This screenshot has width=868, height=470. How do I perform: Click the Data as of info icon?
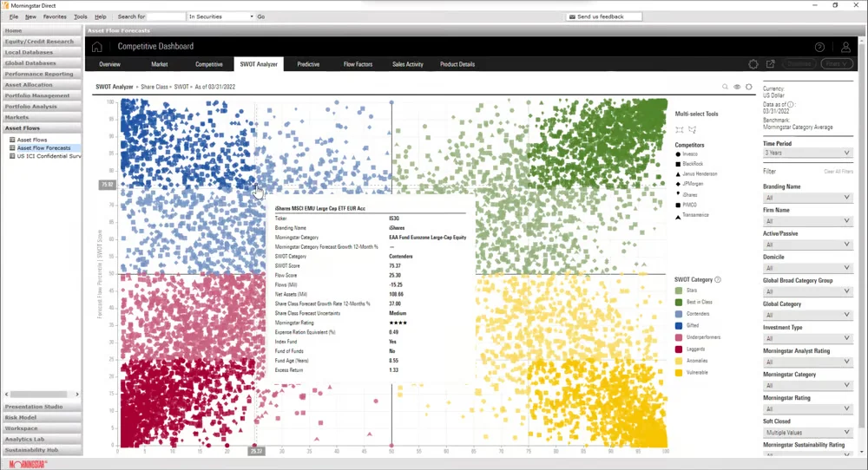[x=791, y=104]
